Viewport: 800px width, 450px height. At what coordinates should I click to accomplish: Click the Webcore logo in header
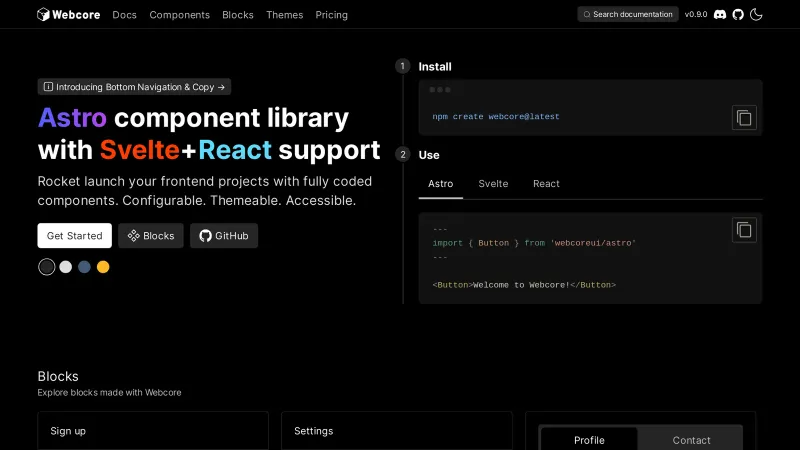coord(68,15)
